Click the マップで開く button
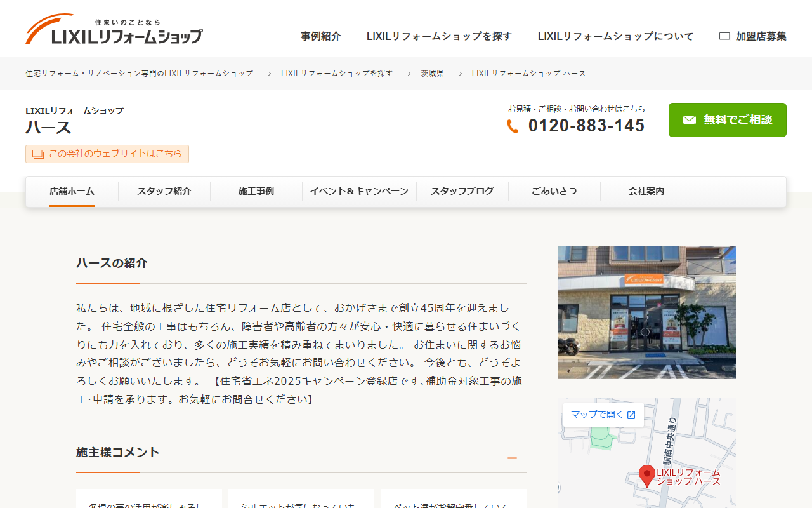Viewport: 812px width, 508px height. (x=603, y=415)
